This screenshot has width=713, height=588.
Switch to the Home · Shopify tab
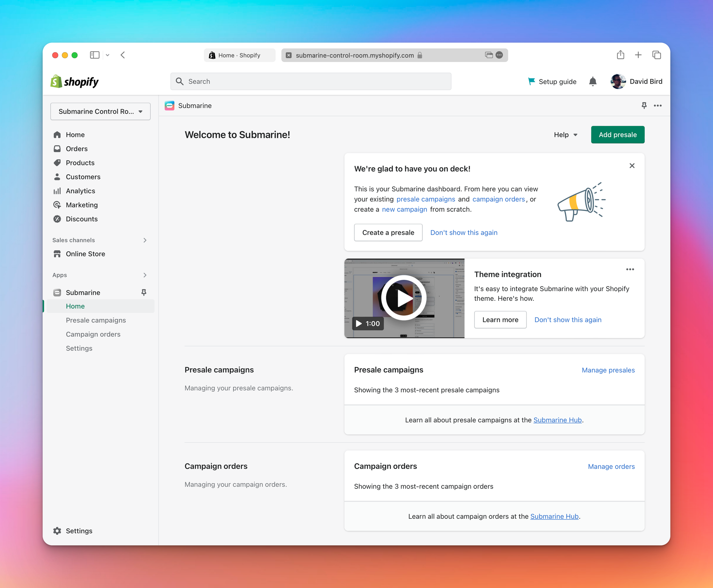[x=240, y=55]
